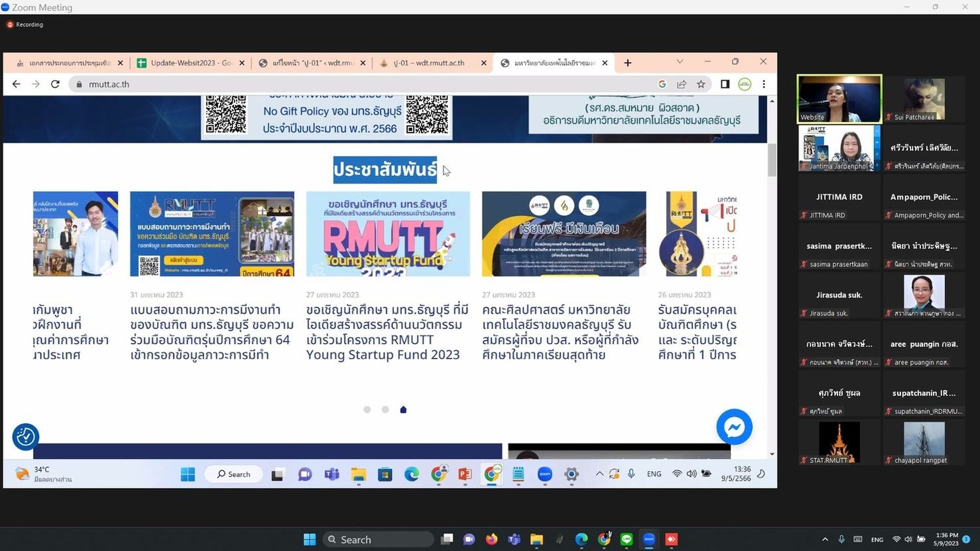Open the Chrome three-dot menu
The height and width of the screenshot is (551, 980).
click(763, 84)
